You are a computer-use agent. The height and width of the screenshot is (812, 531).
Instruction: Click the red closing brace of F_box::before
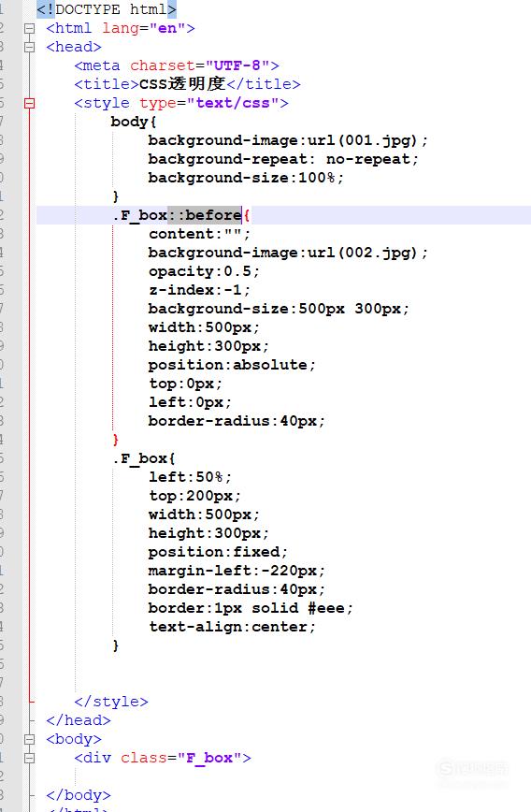[115, 440]
